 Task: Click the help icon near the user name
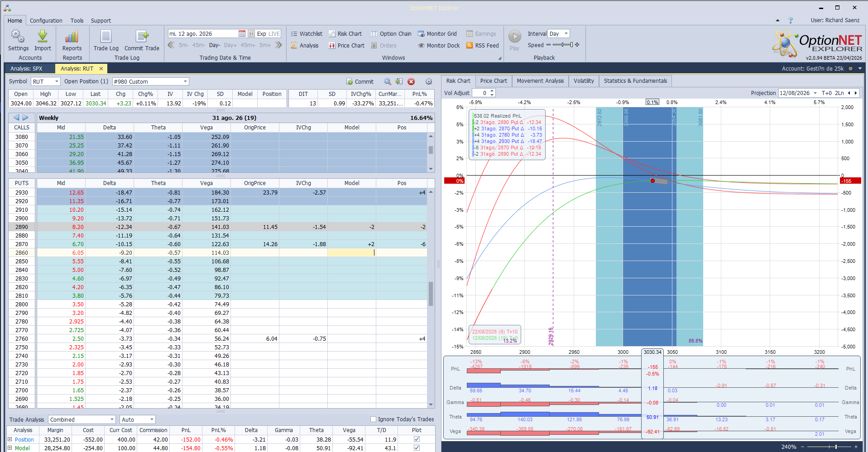(791, 20)
